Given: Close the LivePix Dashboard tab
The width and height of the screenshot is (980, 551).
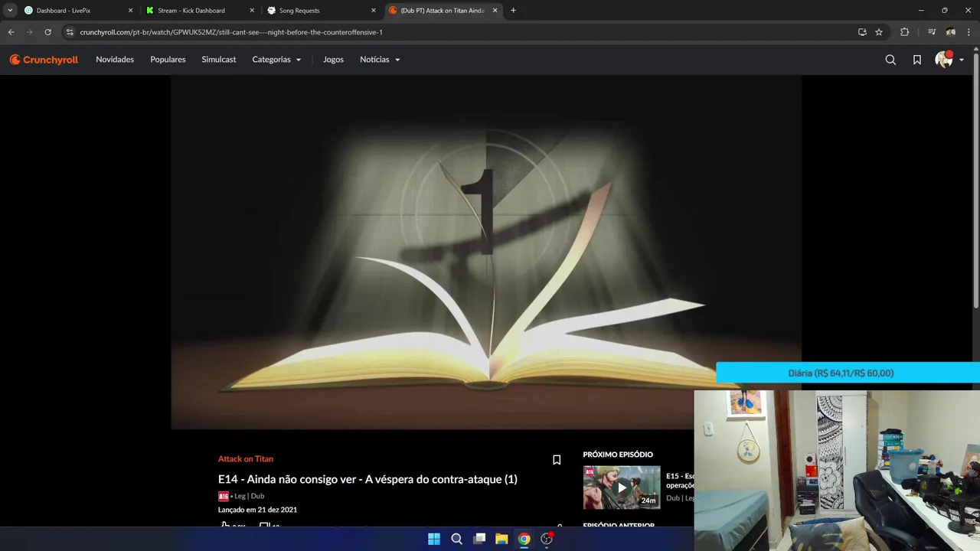Looking at the screenshot, I should click(x=130, y=11).
